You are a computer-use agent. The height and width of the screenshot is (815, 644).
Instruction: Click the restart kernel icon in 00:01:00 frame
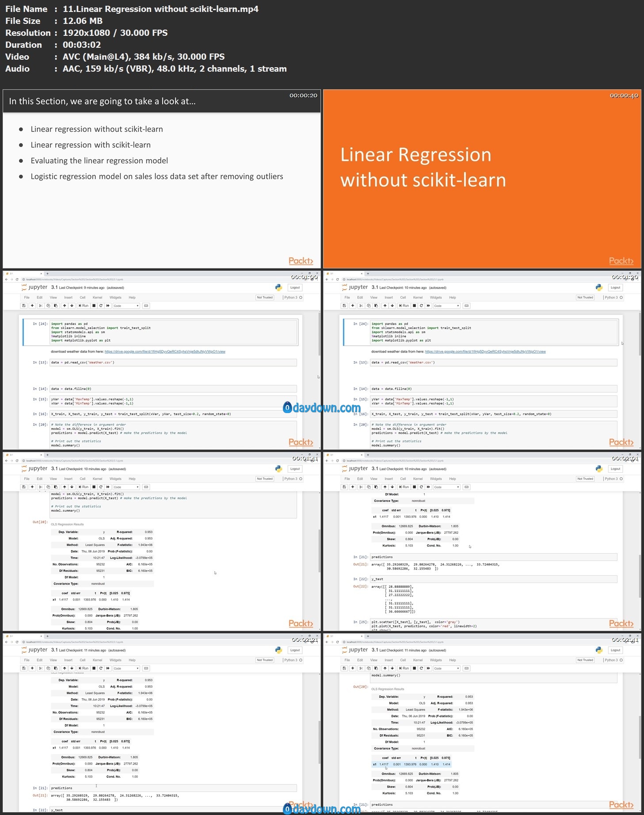point(101,306)
